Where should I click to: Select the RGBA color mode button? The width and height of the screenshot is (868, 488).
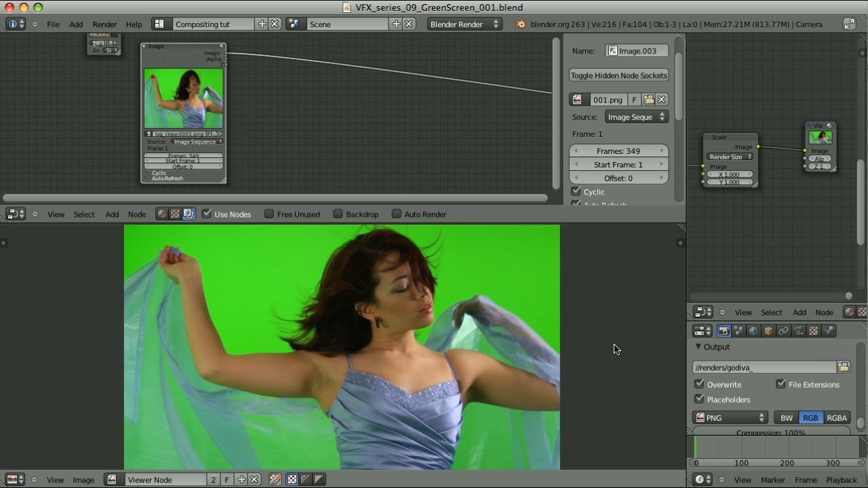click(837, 418)
